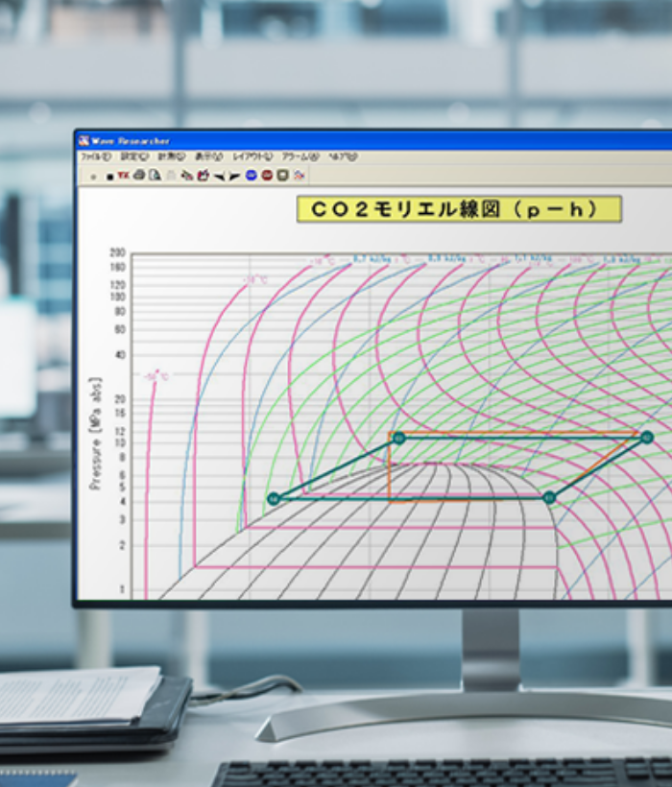Open the ファイル (File) menu
This screenshot has height=787, width=672.
[96, 157]
